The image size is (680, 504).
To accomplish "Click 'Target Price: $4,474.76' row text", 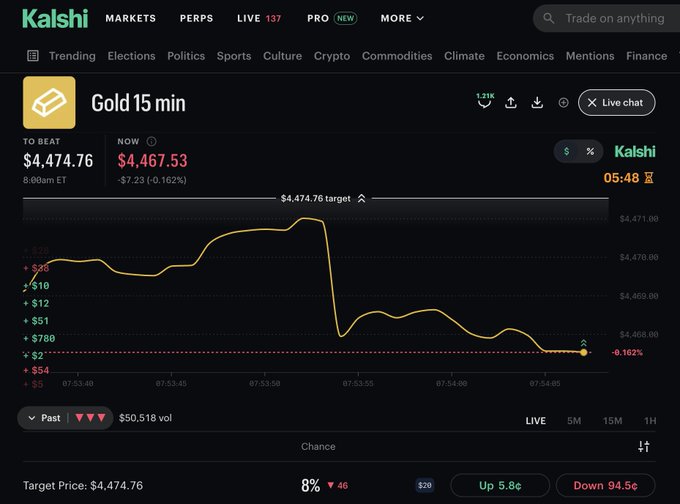I will pyautogui.click(x=83, y=485).
